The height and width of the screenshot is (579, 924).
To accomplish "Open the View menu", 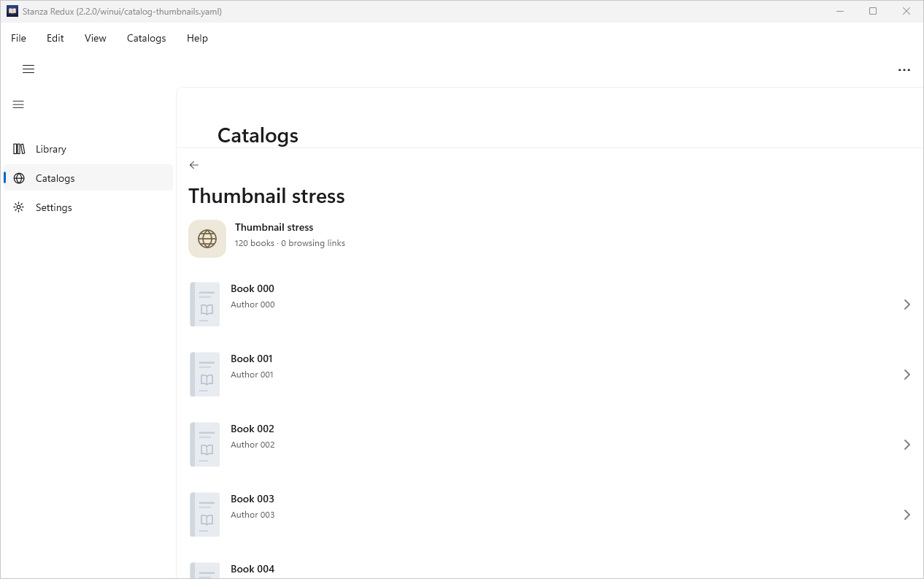I will (x=96, y=38).
